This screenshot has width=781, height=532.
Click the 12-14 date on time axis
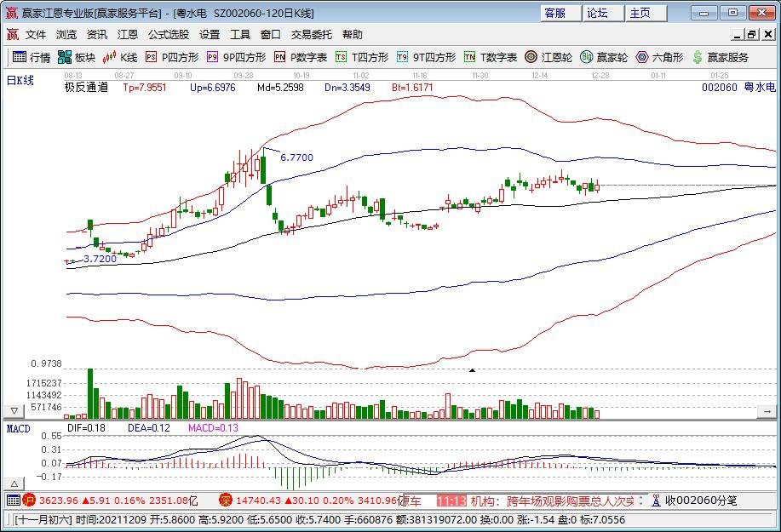[x=540, y=75]
